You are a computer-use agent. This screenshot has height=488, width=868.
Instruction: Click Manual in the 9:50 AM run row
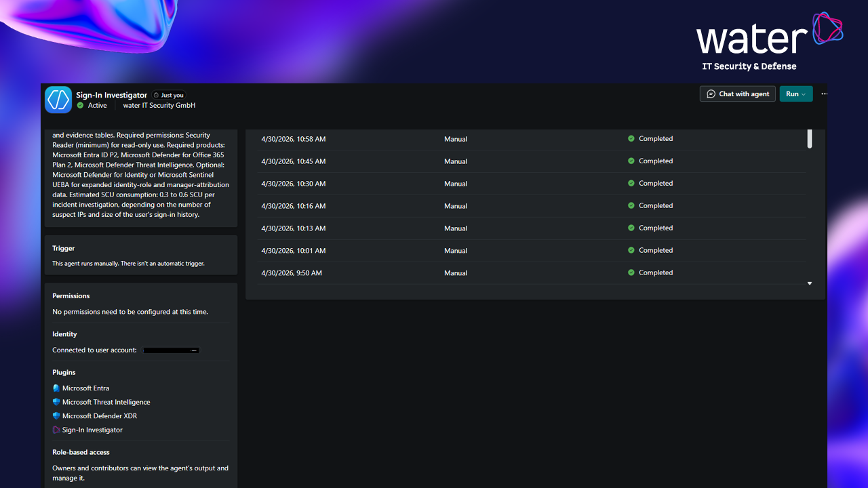coord(456,273)
